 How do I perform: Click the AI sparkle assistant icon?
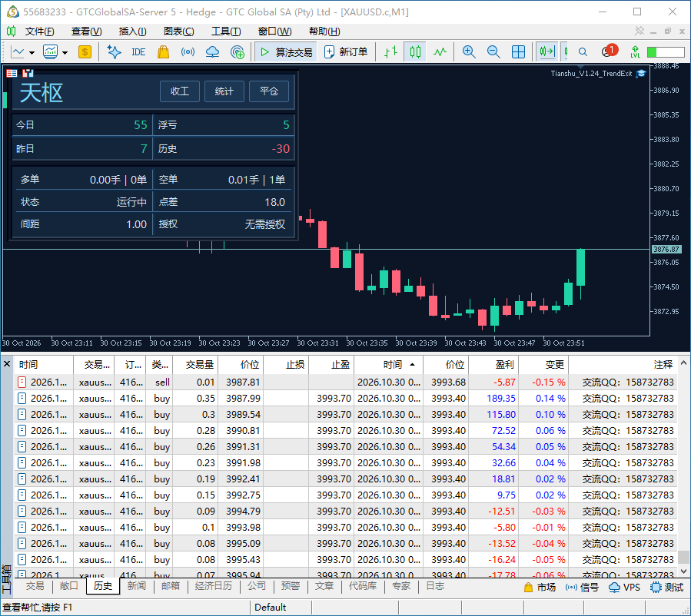click(x=114, y=52)
